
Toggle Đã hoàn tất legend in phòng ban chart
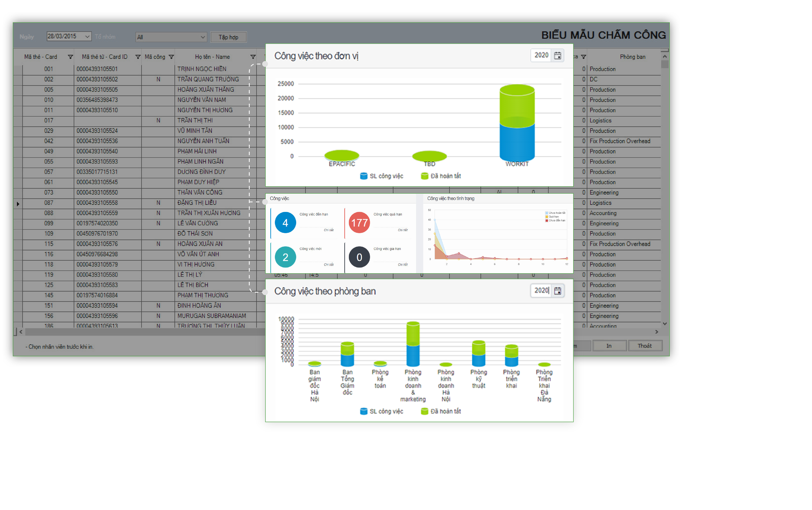(x=441, y=412)
